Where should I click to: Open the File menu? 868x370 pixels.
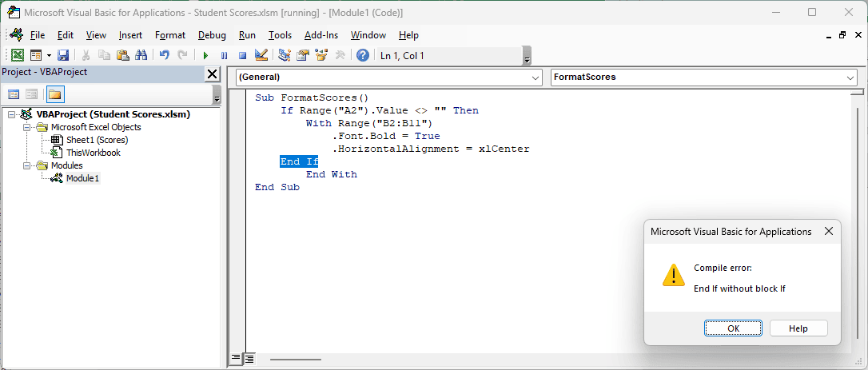pyautogui.click(x=38, y=35)
